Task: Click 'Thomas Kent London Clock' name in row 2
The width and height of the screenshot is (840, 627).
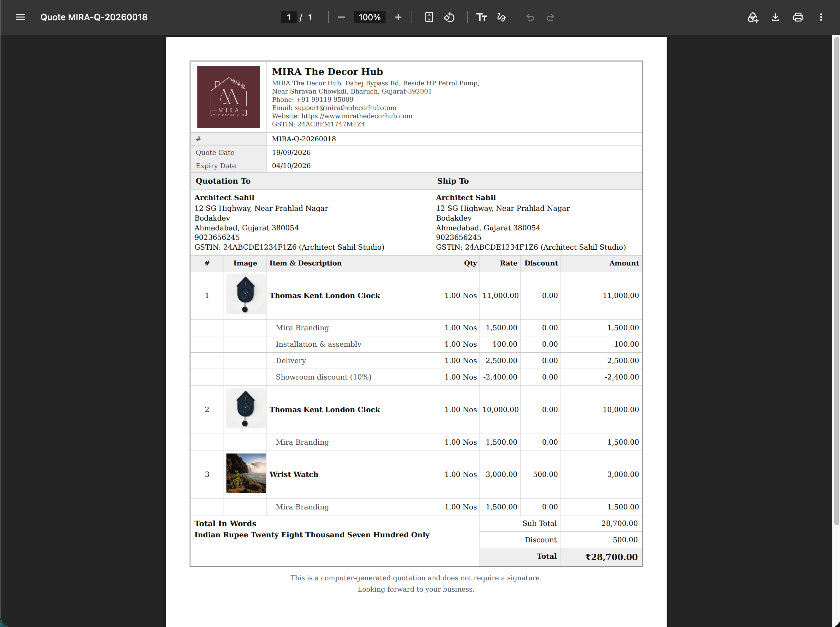Action: pyautogui.click(x=325, y=410)
